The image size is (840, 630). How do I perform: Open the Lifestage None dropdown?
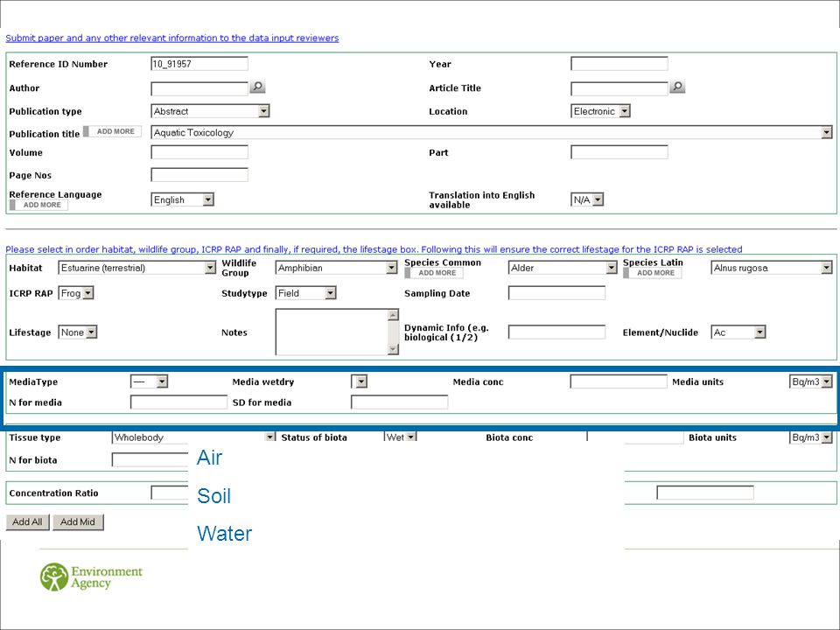click(x=78, y=332)
